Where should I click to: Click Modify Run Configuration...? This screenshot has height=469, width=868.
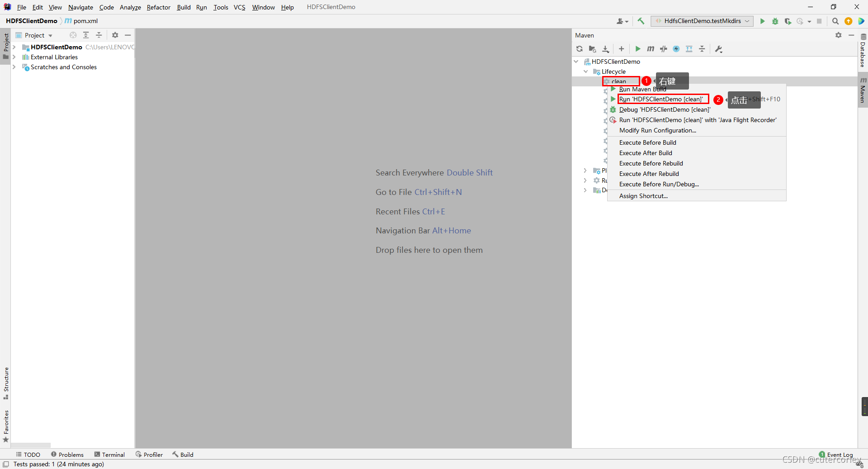coord(657,130)
